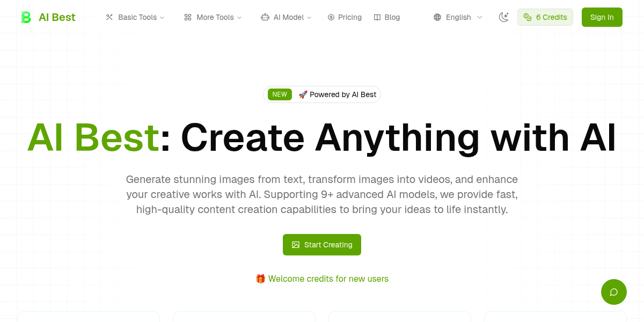This screenshot has height=322, width=644.
Task: Open the English language selector chevron
Action: pyautogui.click(x=480, y=17)
